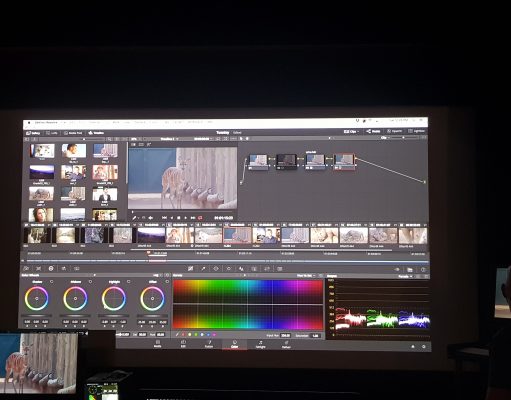Click the Color Wheels palette icon
Image resolution: width=511 pixels, height=400 pixels.
tap(51, 268)
